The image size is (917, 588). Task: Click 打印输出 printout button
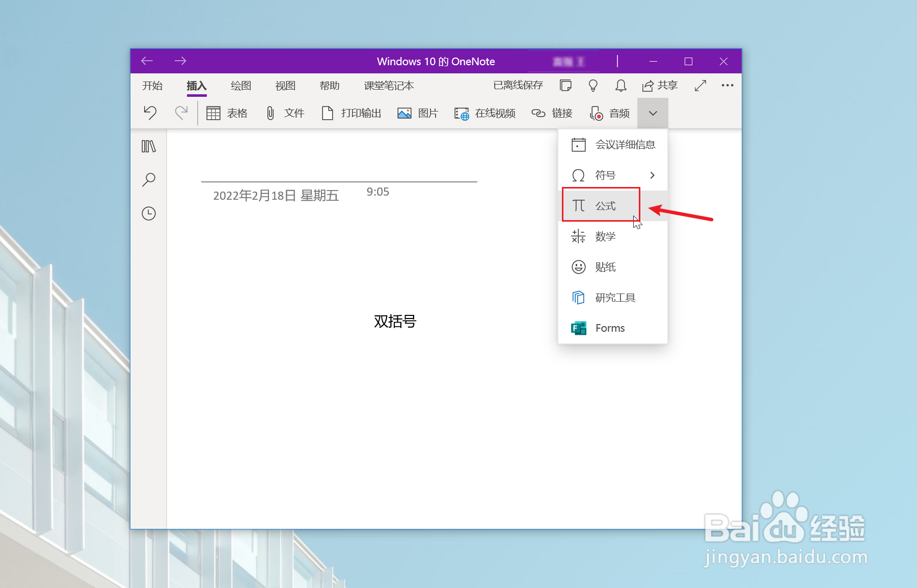(352, 113)
